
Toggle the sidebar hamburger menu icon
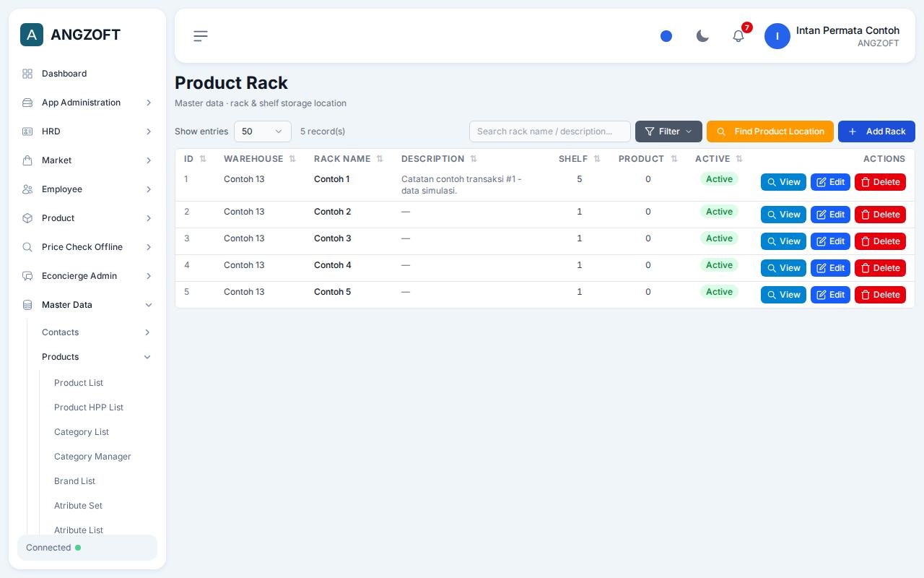point(201,36)
